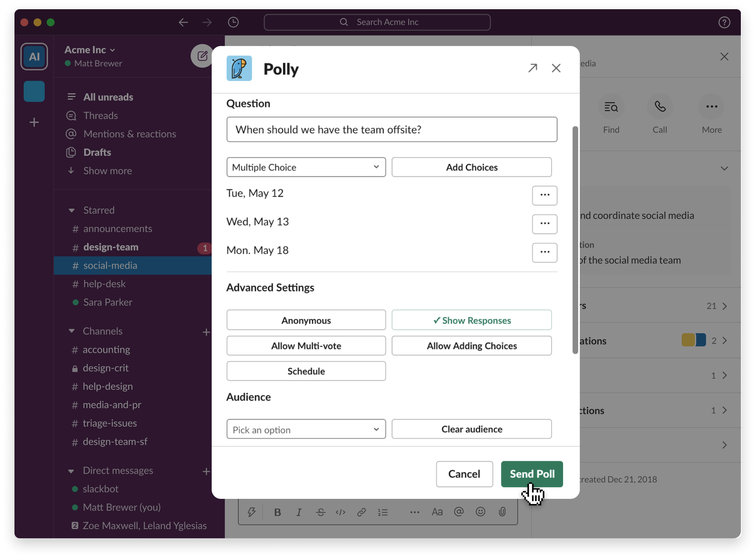Open Threads in sidebar
This screenshot has height=558, width=756.
click(100, 116)
